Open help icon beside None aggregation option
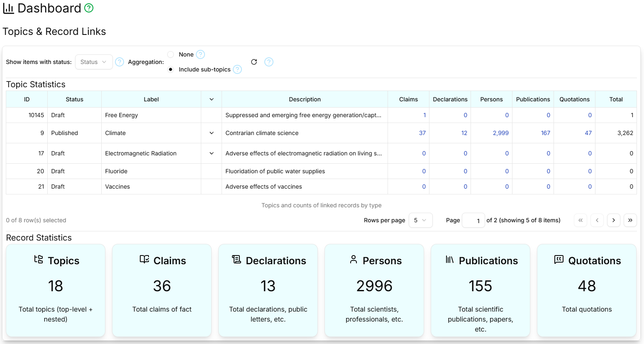644x344 pixels. tap(200, 54)
